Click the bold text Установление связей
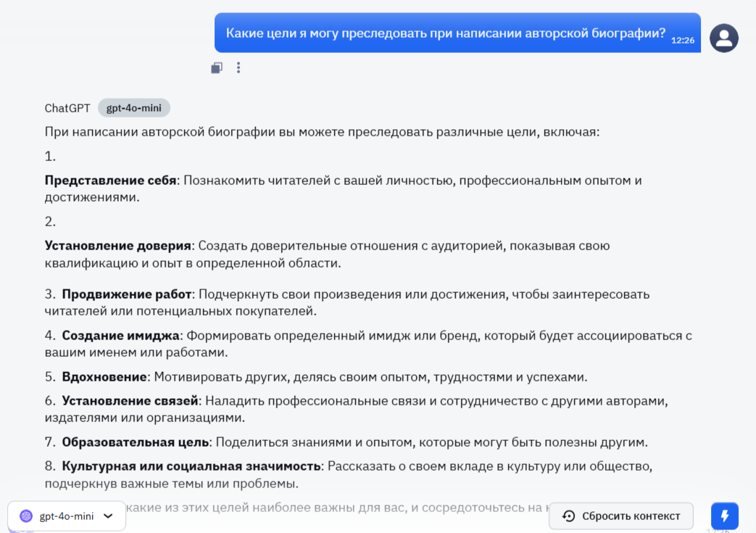The width and height of the screenshot is (756, 533). click(x=130, y=401)
